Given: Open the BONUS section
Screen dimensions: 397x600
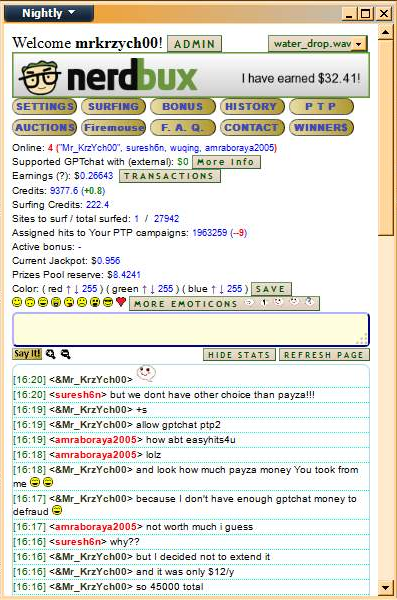Looking at the screenshot, I should 183,106.
